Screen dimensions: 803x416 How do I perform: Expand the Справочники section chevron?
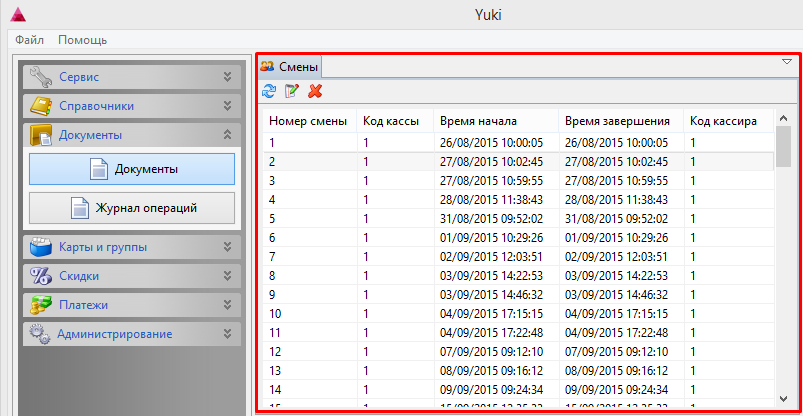pyautogui.click(x=227, y=106)
